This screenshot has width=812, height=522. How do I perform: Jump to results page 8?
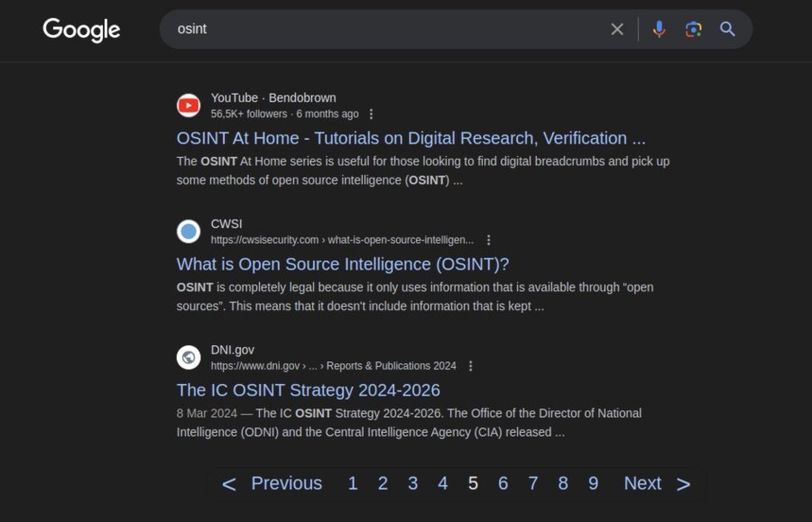pyautogui.click(x=563, y=483)
